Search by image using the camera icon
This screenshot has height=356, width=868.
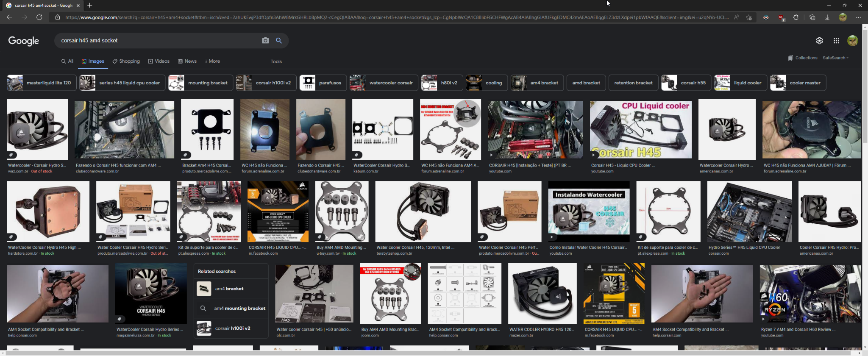pyautogui.click(x=265, y=40)
